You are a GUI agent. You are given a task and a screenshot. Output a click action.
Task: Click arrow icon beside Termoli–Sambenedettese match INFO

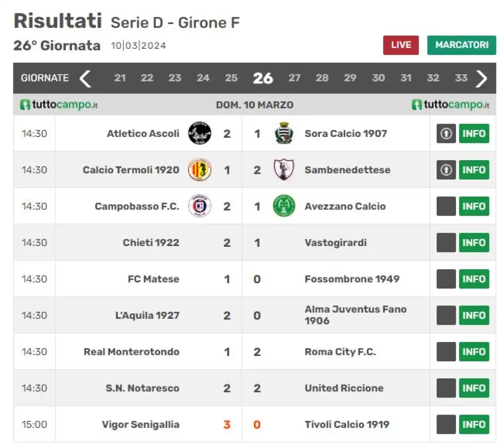(446, 170)
